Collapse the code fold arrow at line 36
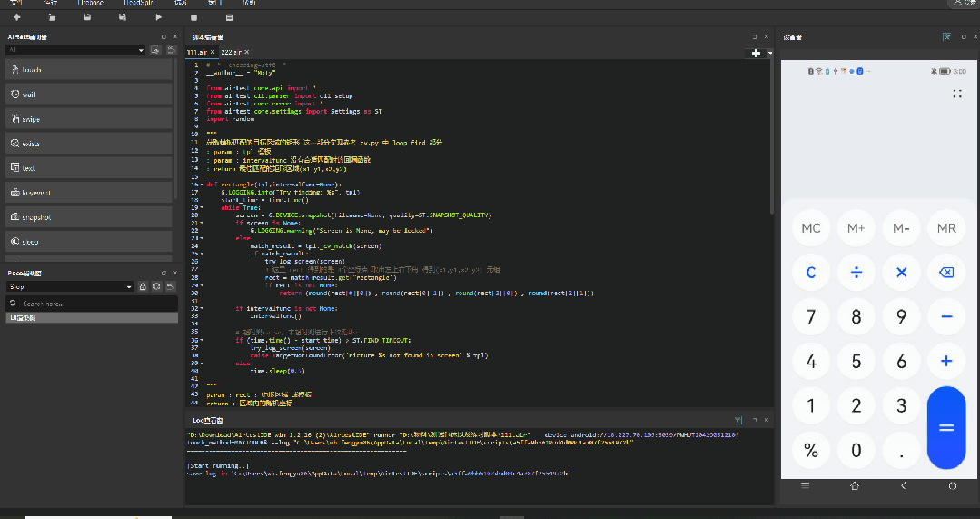980x519 pixels. tap(202, 340)
